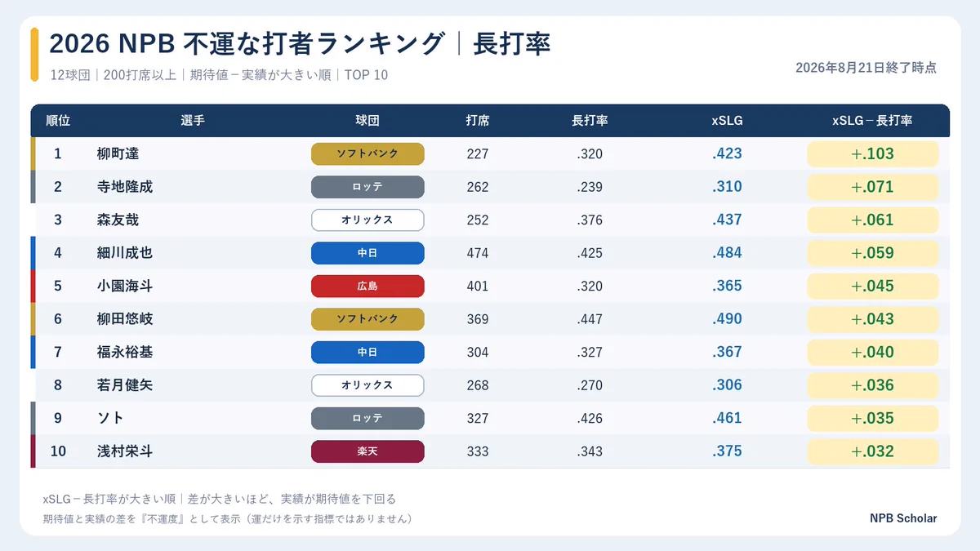Click the 順位 column header
Image resolution: width=980 pixels, height=551 pixels.
pyautogui.click(x=58, y=121)
